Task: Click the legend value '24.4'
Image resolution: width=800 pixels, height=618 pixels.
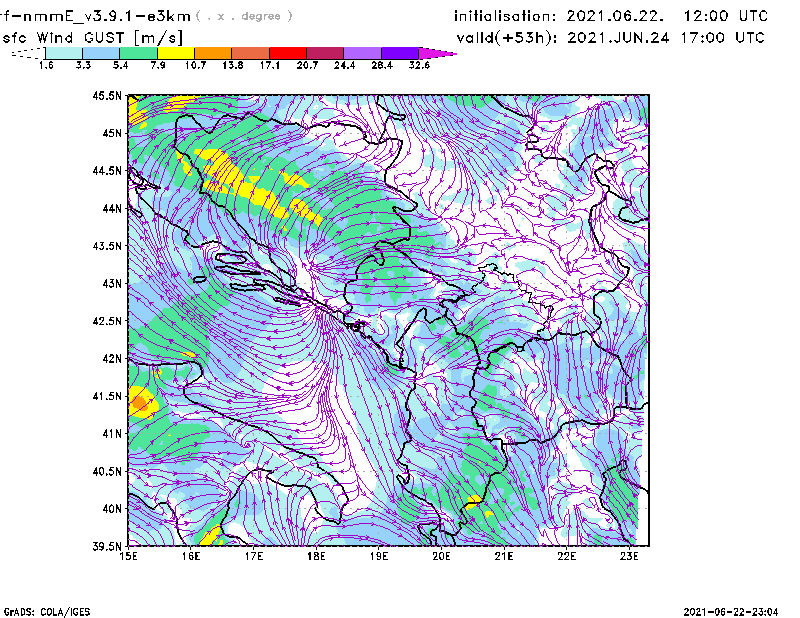Action: 344,65
